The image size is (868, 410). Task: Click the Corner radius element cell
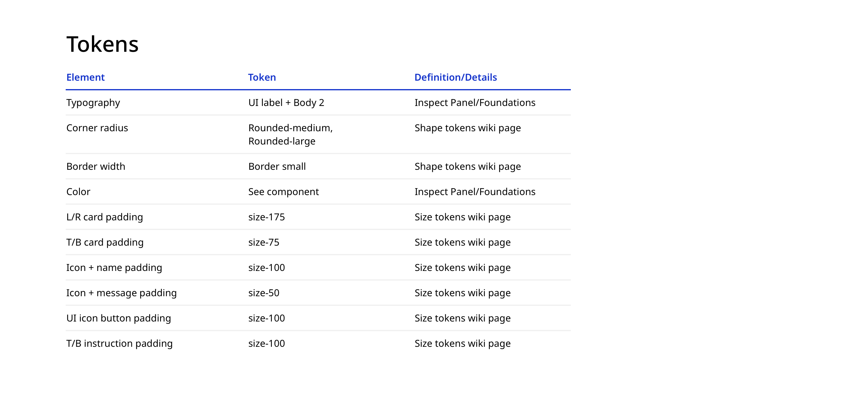coord(97,128)
